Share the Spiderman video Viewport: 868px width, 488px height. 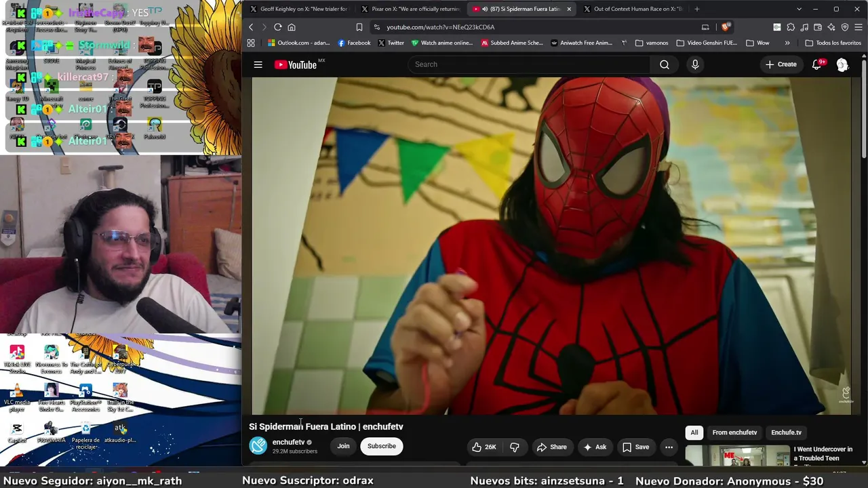click(x=551, y=447)
